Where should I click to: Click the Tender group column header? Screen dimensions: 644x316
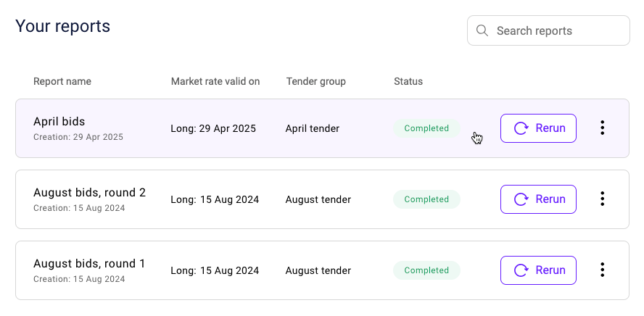(316, 81)
